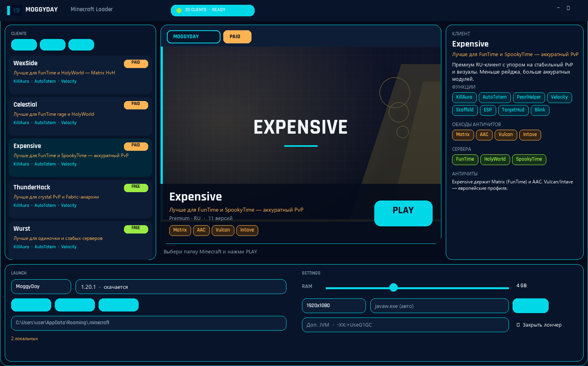Click the "Premium · RU · 11 версий" text
This screenshot has height=366, width=588.
tap(201, 218)
